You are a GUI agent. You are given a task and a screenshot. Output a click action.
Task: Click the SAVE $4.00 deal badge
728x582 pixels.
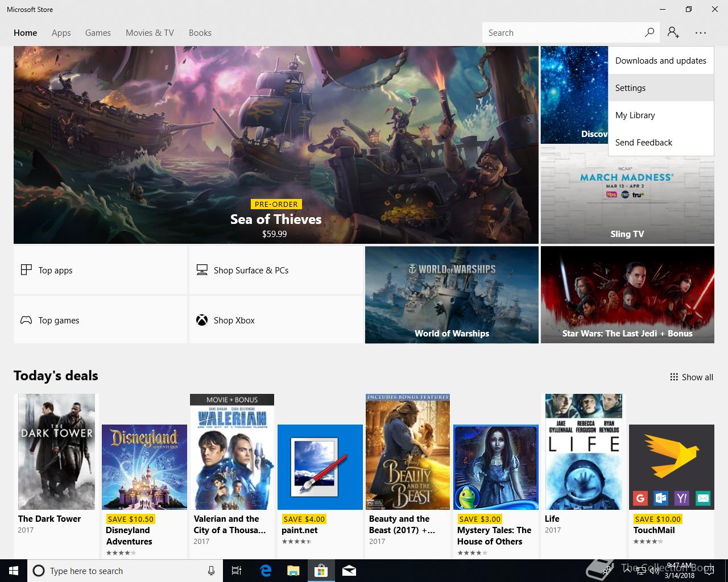(304, 519)
